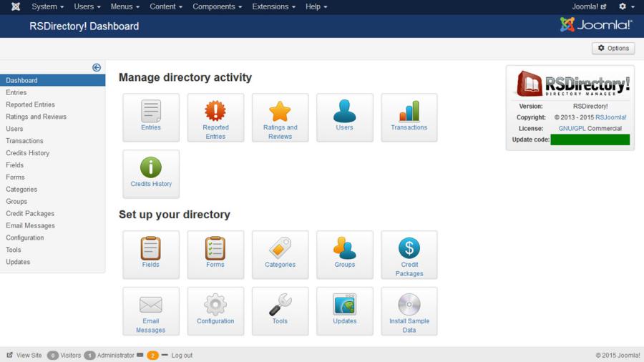This screenshot has height=362, width=644.
Task: Click the green Update code field
Action: point(590,140)
